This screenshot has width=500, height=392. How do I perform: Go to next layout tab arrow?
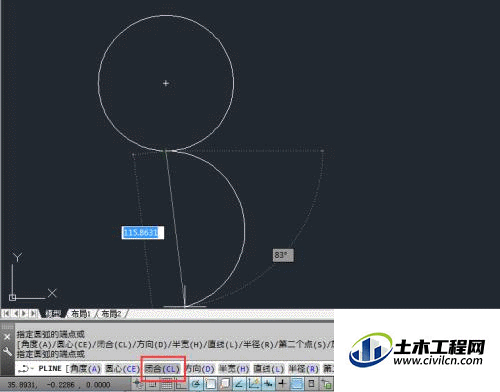tap(24, 314)
